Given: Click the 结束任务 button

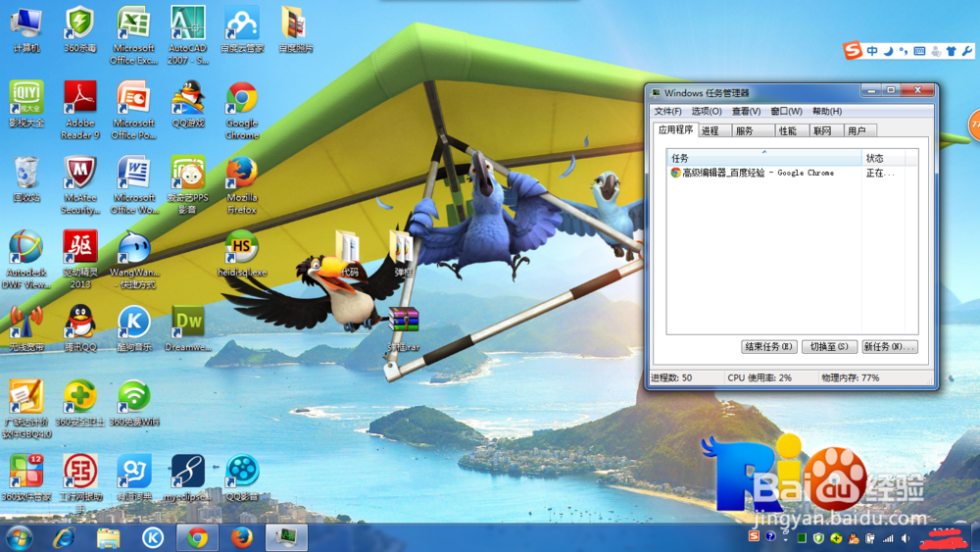Looking at the screenshot, I should click(768, 346).
